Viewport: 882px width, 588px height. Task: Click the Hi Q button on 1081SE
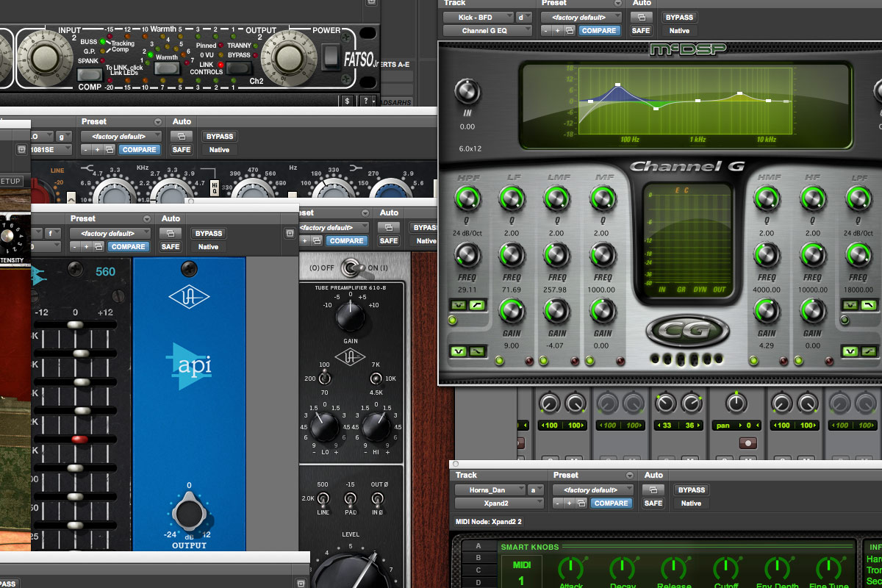[x=215, y=188]
